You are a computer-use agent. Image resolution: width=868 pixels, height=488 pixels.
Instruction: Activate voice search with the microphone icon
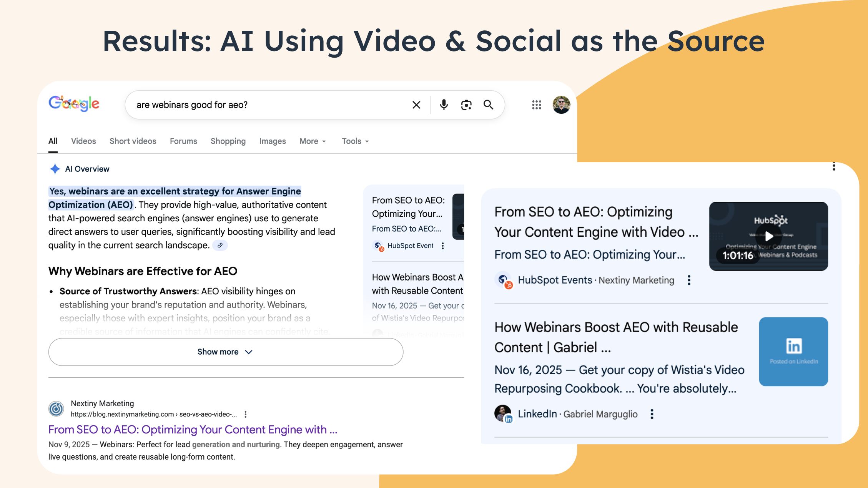[x=444, y=105]
